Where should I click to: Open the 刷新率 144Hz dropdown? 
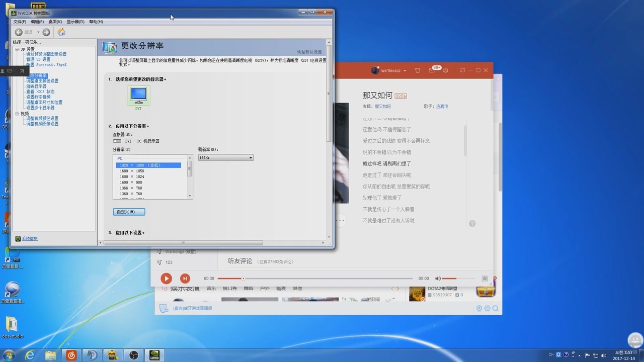(225, 158)
